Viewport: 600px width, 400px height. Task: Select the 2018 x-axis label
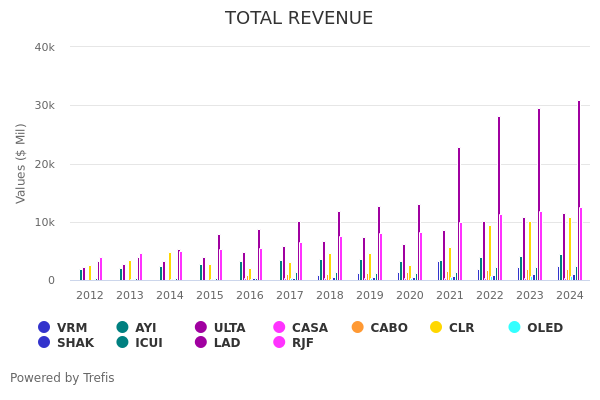point(330,296)
